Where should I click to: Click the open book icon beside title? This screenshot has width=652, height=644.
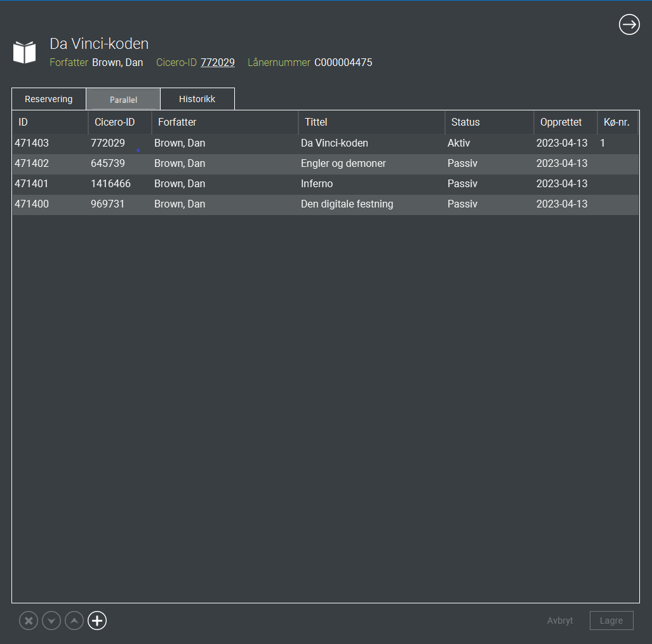pyautogui.click(x=25, y=53)
